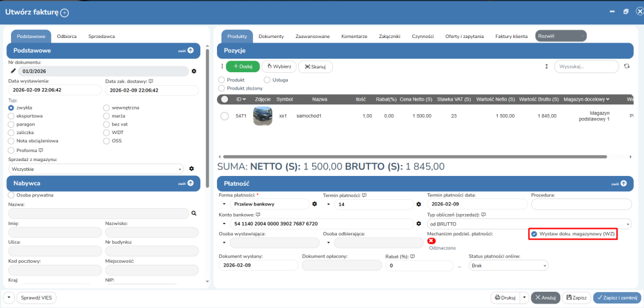This screenshot has height=308, width=644.
Task: Click gear icon next to Forma płatności
Action: pyautogui.click(x=314, y=204)
